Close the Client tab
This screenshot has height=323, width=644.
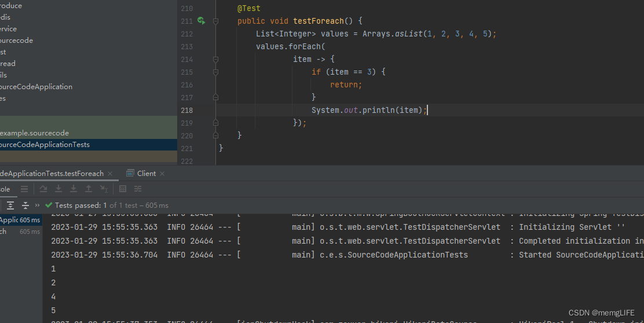point(162,174)
